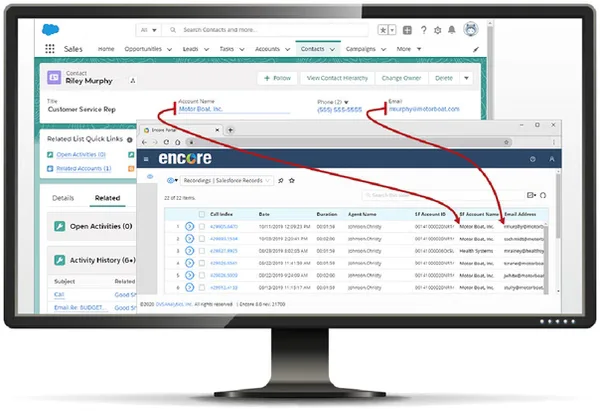Select the Encore Portal browser tab
600x411 pixels.
pyautogui.click(x=181, y=130)
